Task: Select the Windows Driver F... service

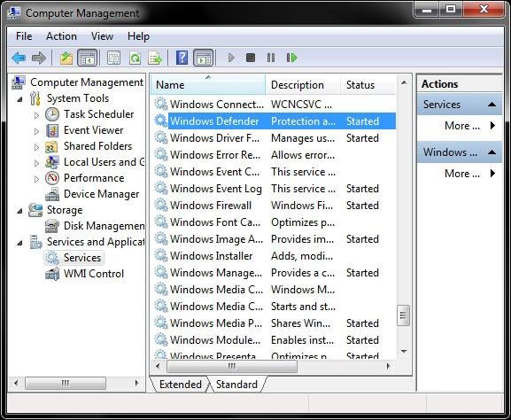Action: coord(275,138)
